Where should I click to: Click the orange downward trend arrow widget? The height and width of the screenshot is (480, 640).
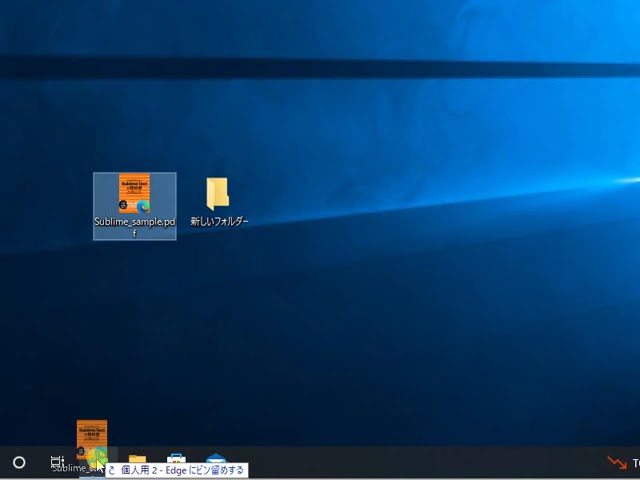[617, 463]
